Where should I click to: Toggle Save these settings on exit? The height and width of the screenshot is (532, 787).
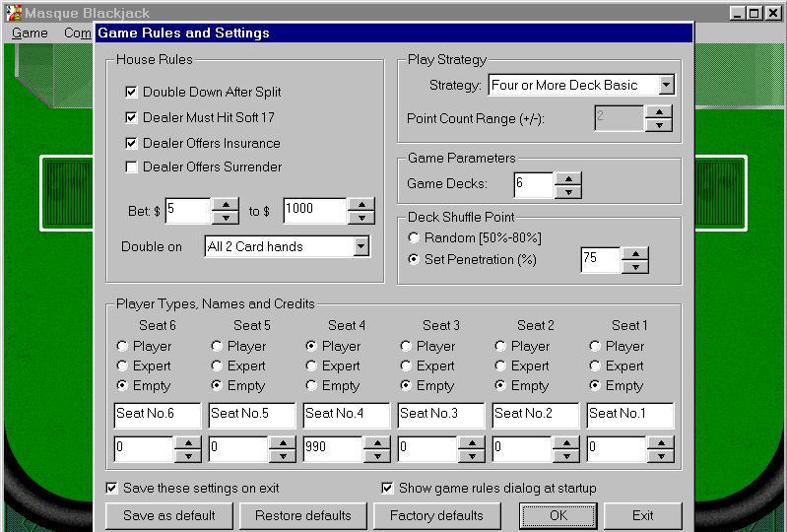coord(112,488)
